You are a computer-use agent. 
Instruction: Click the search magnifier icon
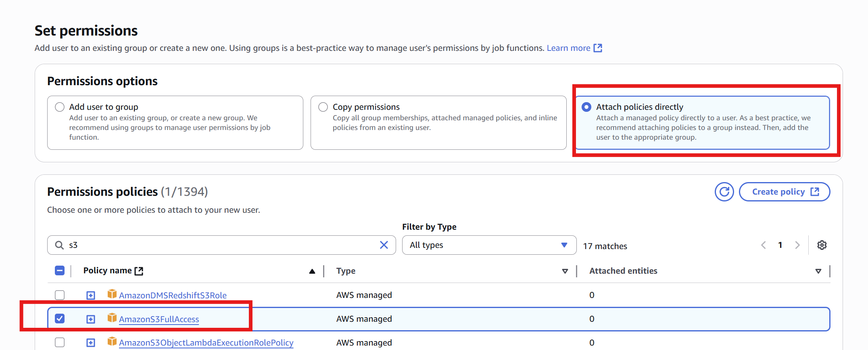click(59, 245)
